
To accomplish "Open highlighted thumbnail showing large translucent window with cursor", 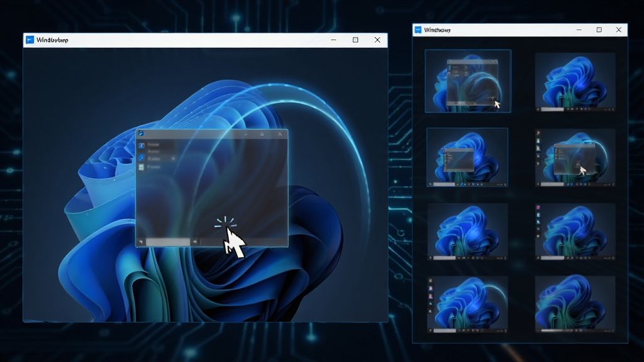I will coord(468,81).
